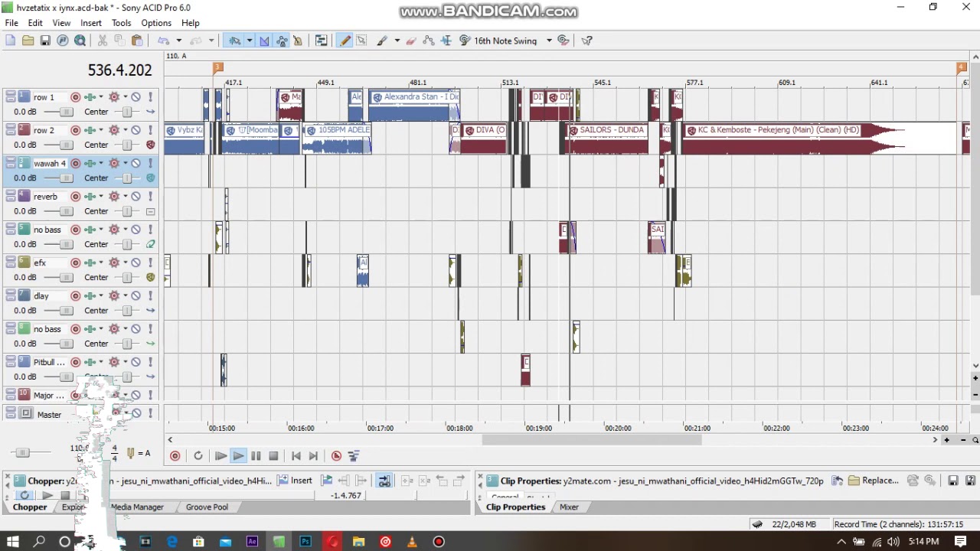Open Redo history dropdown arrow
This screenshot has height=551, width=980.
(211, 41)
